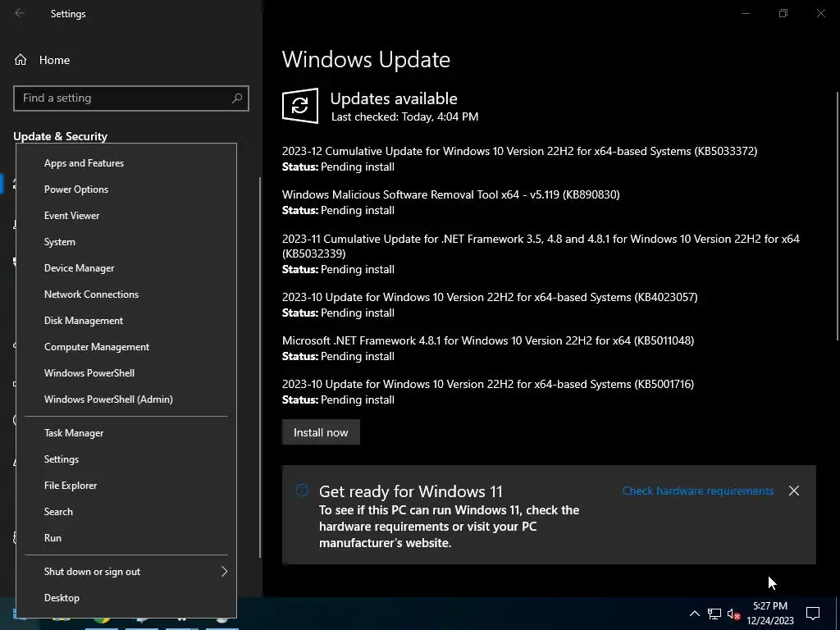Click the search magnifier icon
The image size is (840, 630).
(237, 98)
